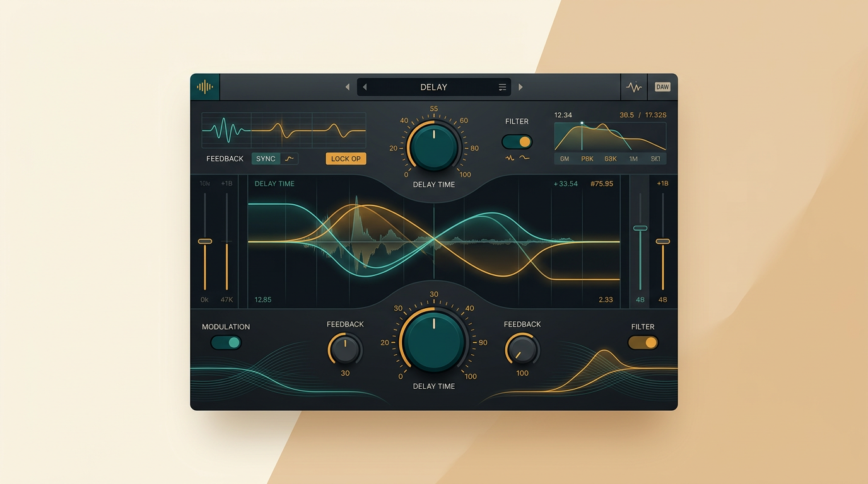868x484 pixels.
Task: Select the GM frequency band tab
Action: coord(565,159)
